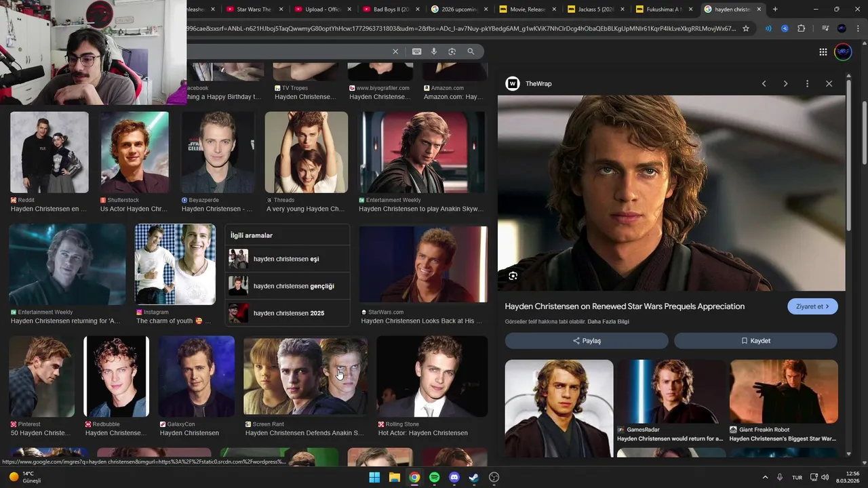The image size is (868, 488).
Task: Select related search hayden christensen gençliği
Action: [288, 286]
